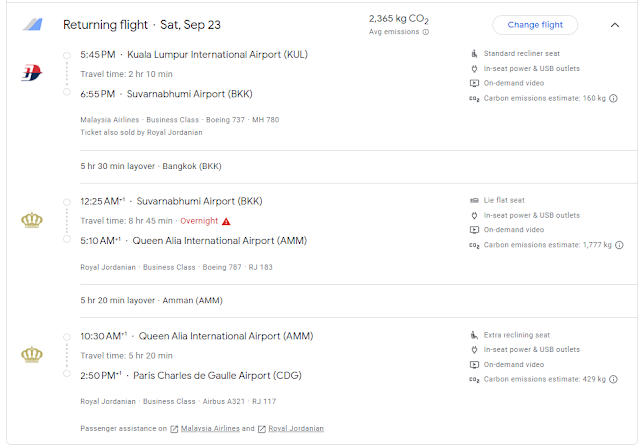Click the Malaysia Airlines logo icon
Image resolution: width=640 pixels, height=448 pixels.
tap(30, 72)
